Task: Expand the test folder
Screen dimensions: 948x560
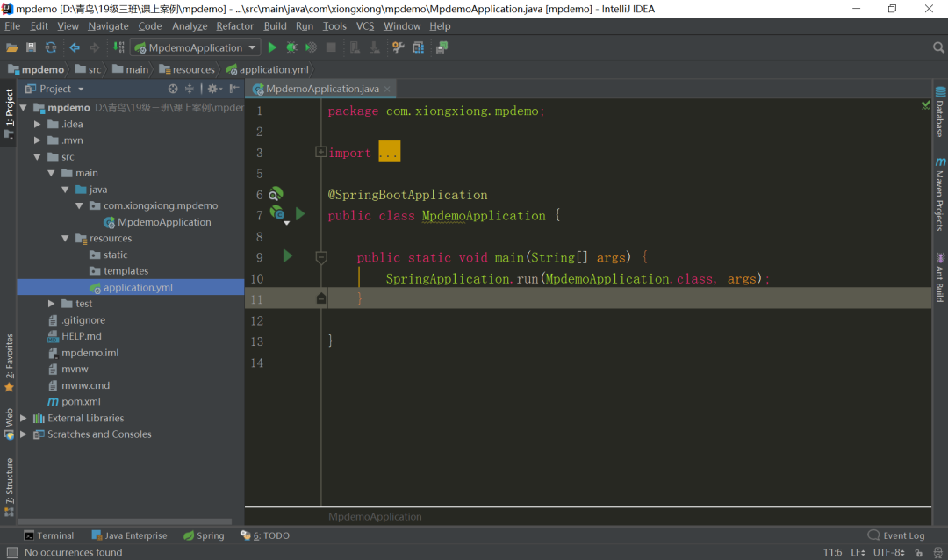Action: (52, 304)
